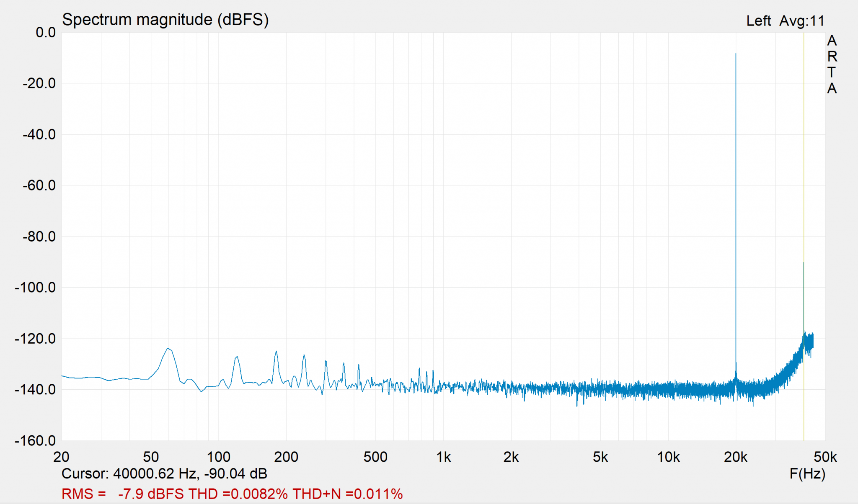
Task: Click the vertical 'ARTA' logo text
Action: point(832,64)
